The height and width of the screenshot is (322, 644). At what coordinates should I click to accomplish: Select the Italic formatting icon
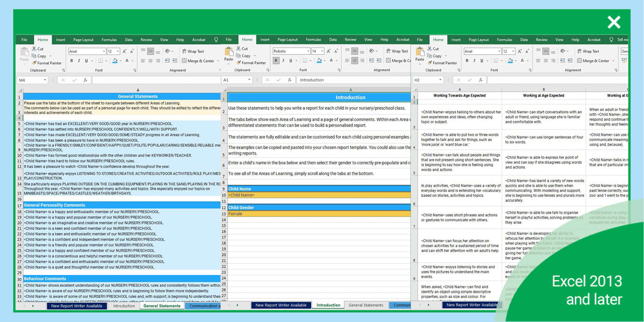(x=79, y=60)
